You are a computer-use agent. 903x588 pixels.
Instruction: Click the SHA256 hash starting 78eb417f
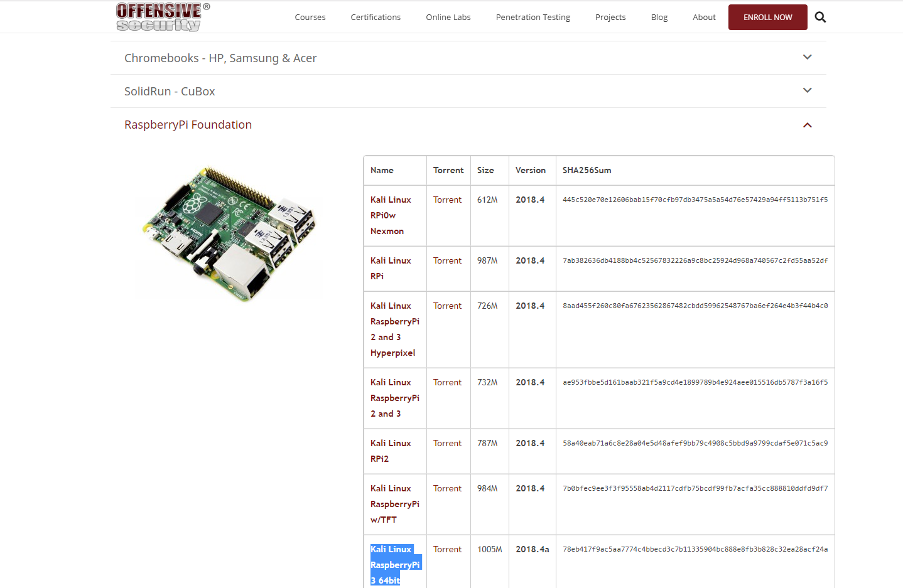695,549
